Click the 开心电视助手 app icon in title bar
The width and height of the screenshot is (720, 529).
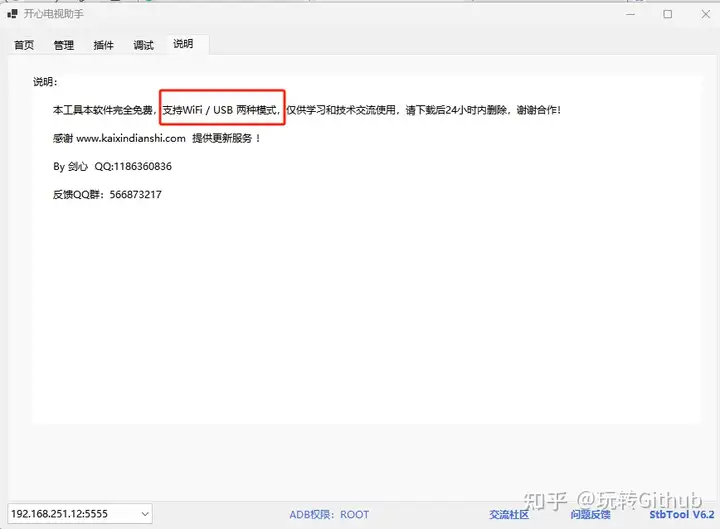pos(13,14)
